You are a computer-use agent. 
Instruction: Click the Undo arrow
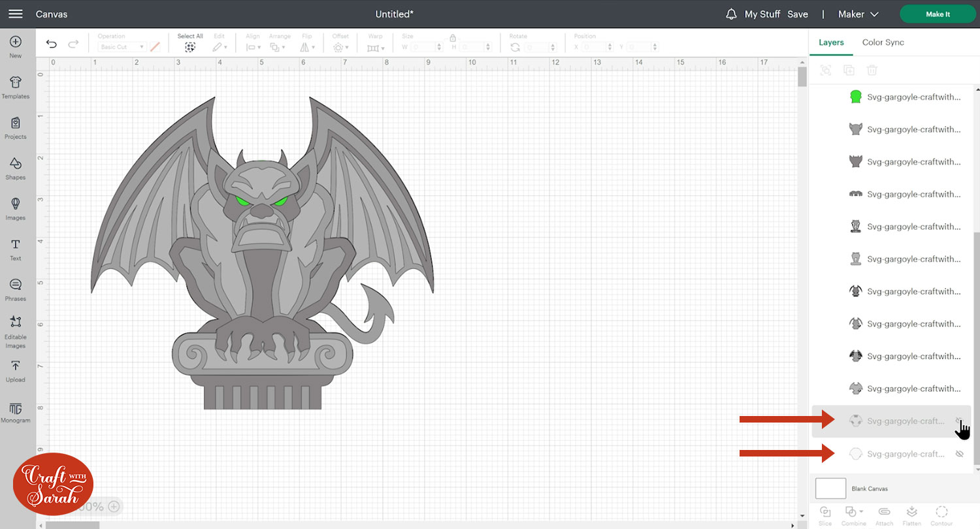coord(52,44)
